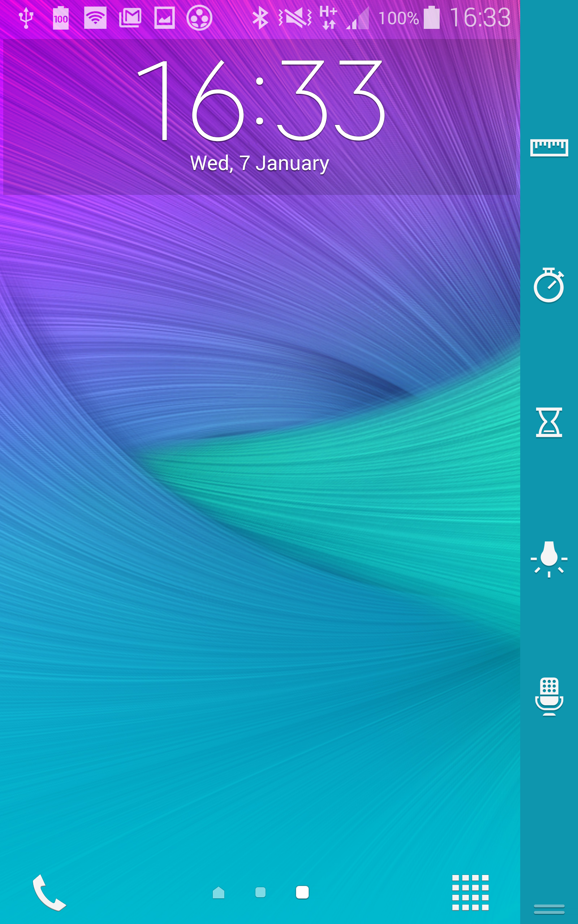Tap the status bar battery icon
Screen dimensions: 578x924
(432, 18)
